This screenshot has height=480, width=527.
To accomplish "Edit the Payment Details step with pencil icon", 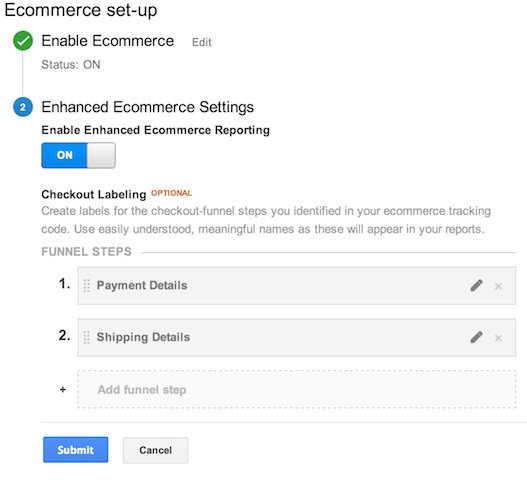I will [x=476, y=286].
